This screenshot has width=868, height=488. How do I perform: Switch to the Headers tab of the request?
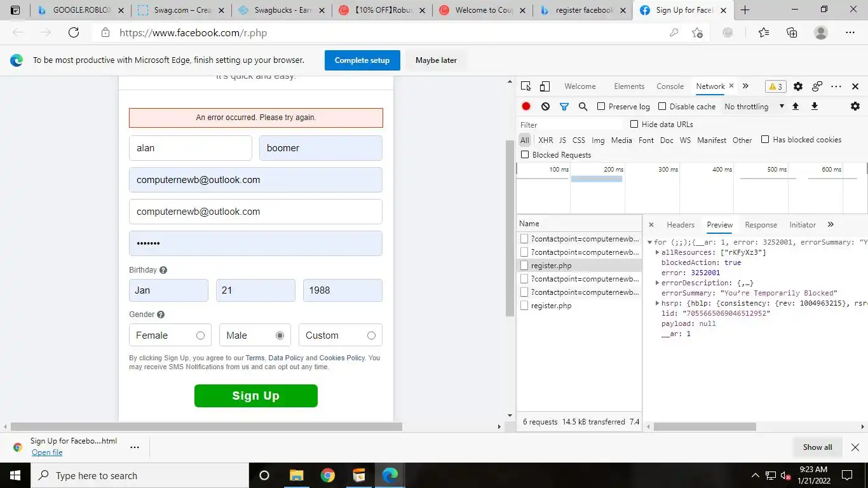pos(681,225)
